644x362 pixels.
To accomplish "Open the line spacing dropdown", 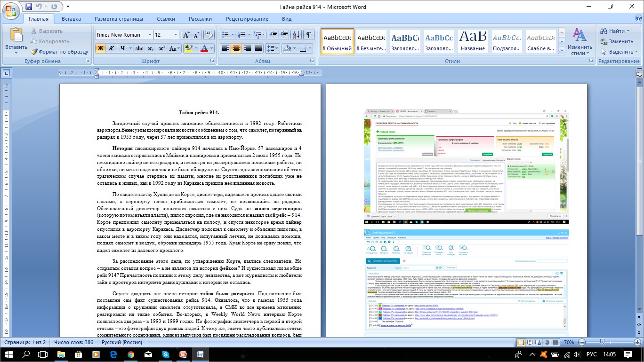I will point(273,48).
